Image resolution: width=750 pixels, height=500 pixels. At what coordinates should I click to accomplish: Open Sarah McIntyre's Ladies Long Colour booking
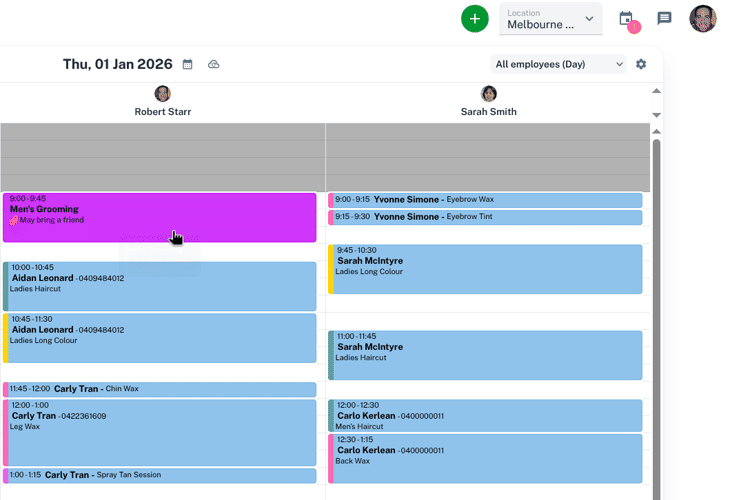pos(485,270)
